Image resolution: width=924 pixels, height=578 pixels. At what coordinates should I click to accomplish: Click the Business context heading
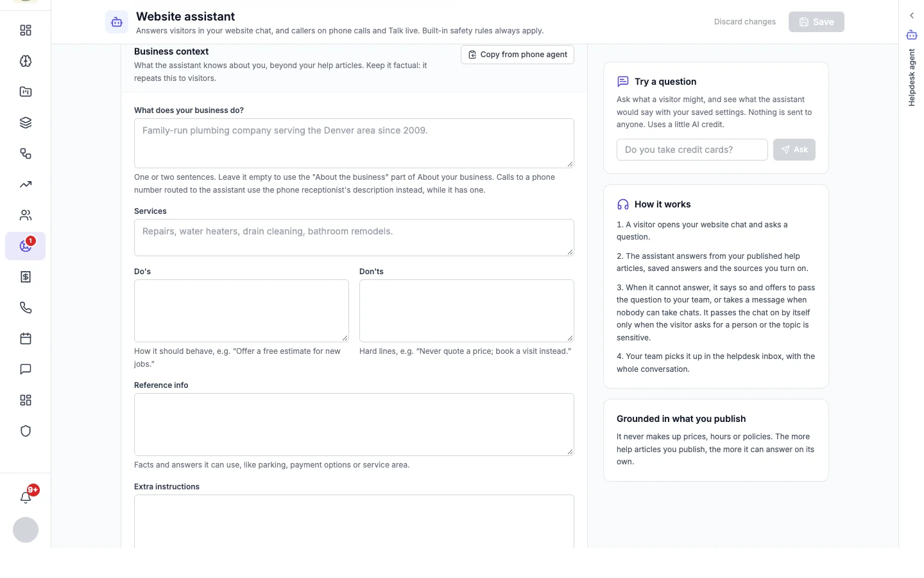click(x=171, y=51)
